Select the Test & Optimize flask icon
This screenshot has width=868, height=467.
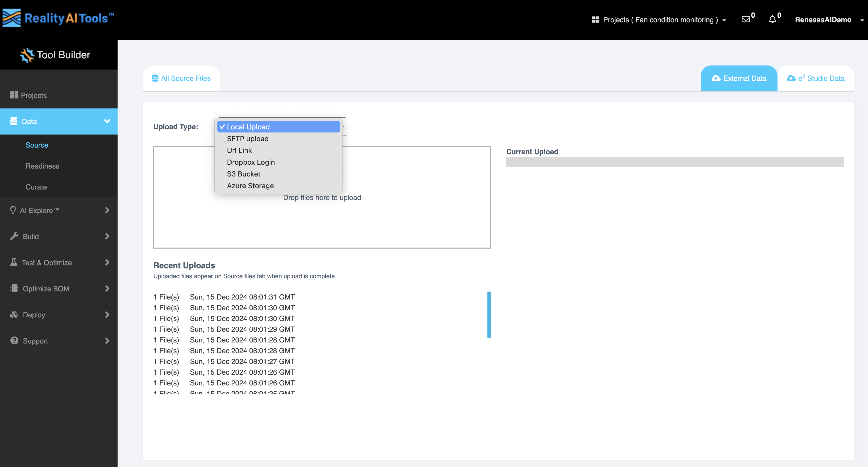coord(14,262)
